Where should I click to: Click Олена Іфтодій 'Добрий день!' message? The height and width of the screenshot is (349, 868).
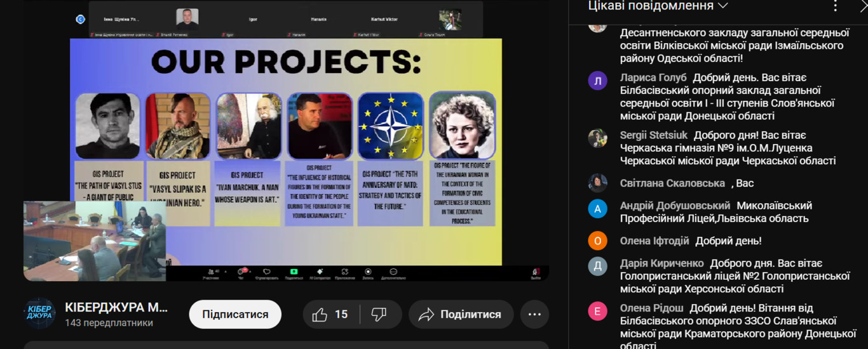click(x=728, y=241)
